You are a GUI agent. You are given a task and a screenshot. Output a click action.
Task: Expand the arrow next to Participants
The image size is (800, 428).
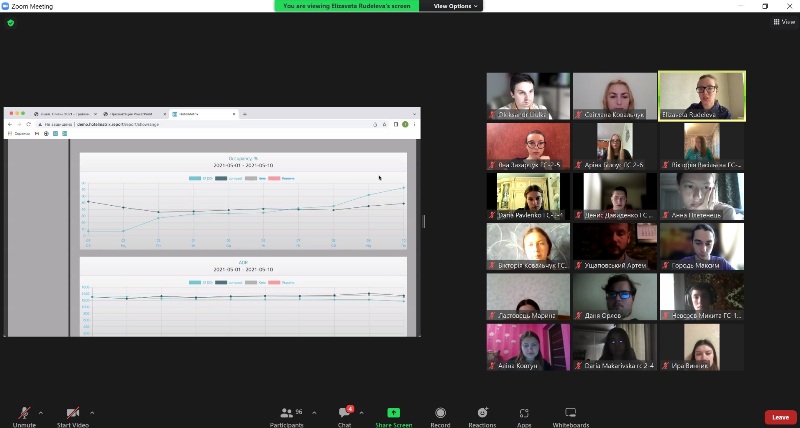tap(314, 413)
